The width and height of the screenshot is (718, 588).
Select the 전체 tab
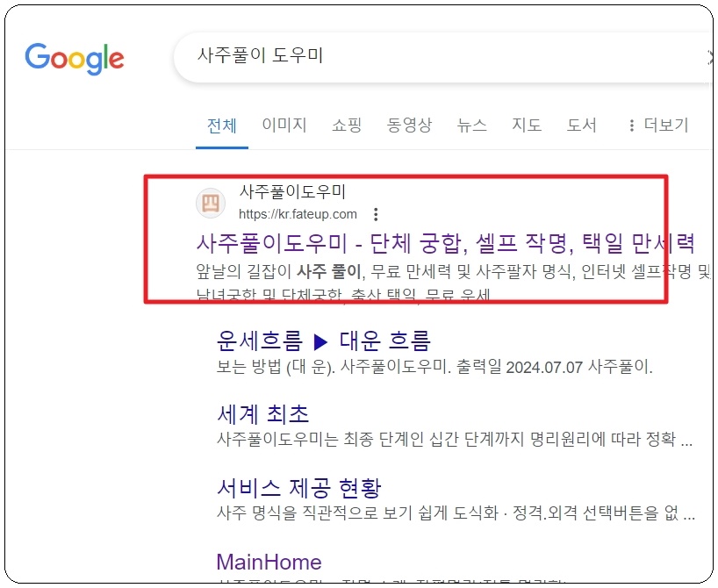221,125
